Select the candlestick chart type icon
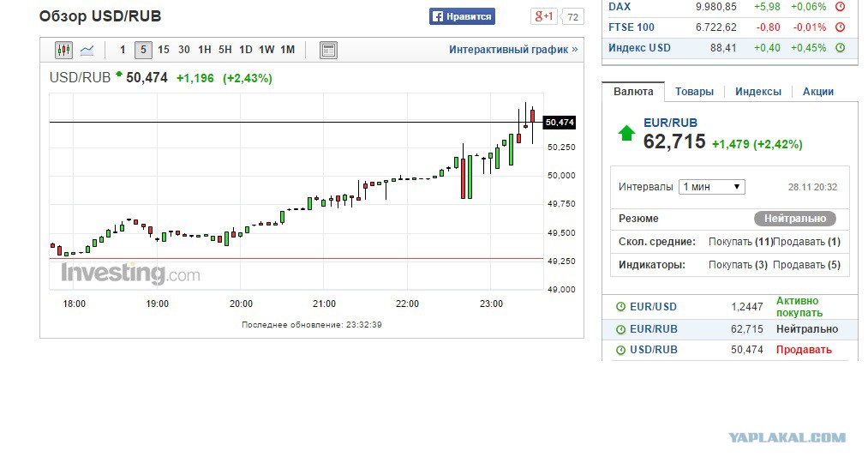 pyautogui.click(x=63, y=50)
